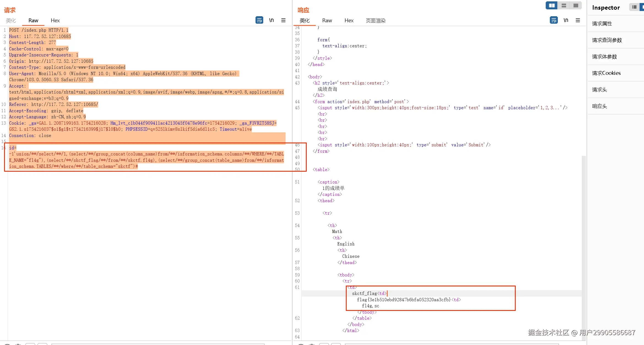Select 美化 pretty tab in request panel
The image size is (644, 345).
(11, 20)
